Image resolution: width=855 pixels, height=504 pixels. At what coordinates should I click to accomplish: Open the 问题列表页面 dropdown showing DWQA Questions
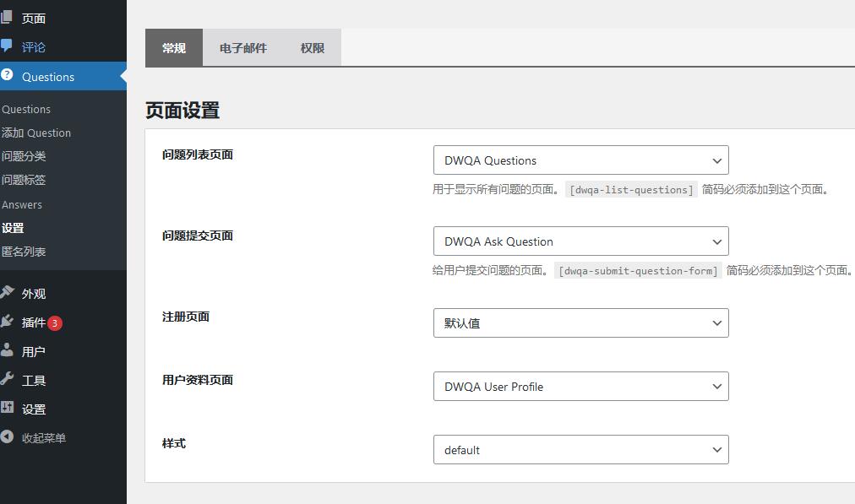(580, 160)
